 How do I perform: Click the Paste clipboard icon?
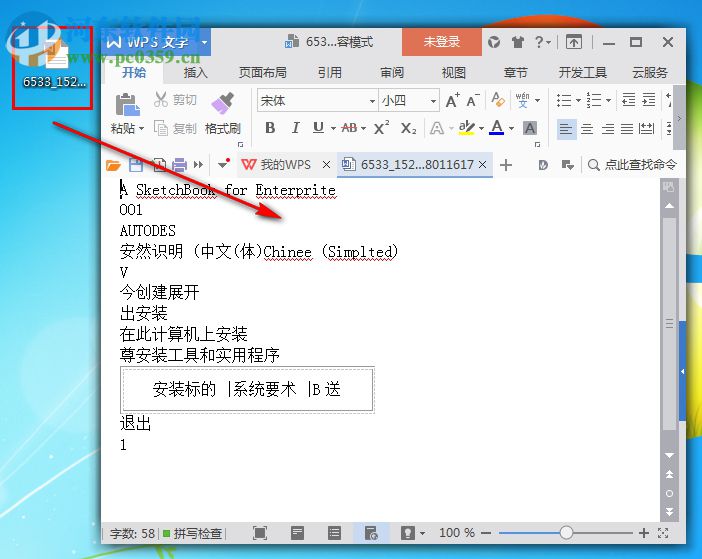click(127, 104)
